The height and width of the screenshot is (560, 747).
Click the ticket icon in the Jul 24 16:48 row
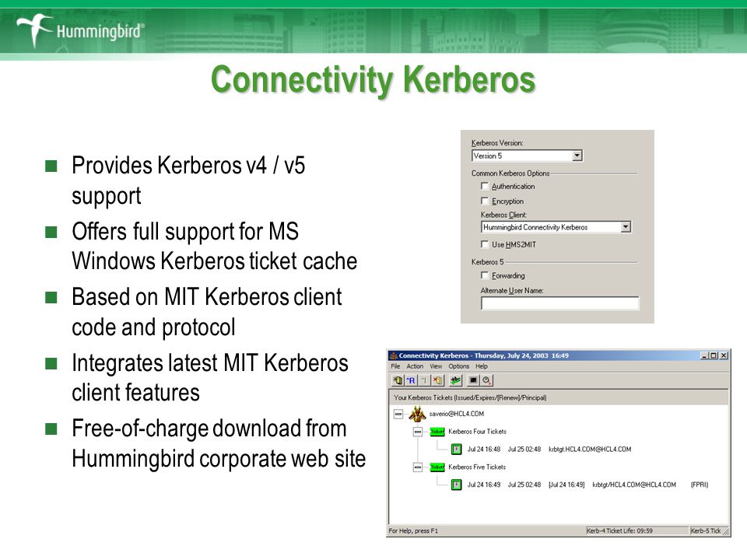click(457, 450)
